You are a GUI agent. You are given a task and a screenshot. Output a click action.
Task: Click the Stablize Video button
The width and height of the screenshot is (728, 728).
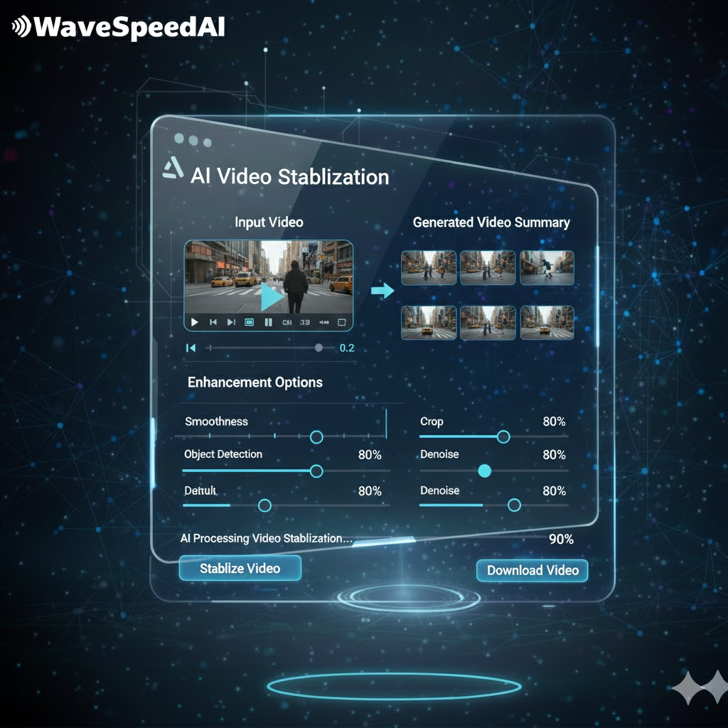(240, 568)
